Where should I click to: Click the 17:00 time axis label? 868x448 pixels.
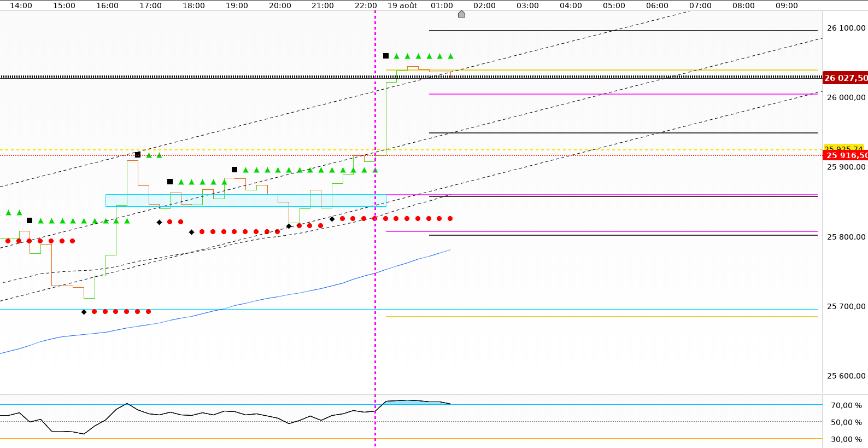(x=150, y=5)
